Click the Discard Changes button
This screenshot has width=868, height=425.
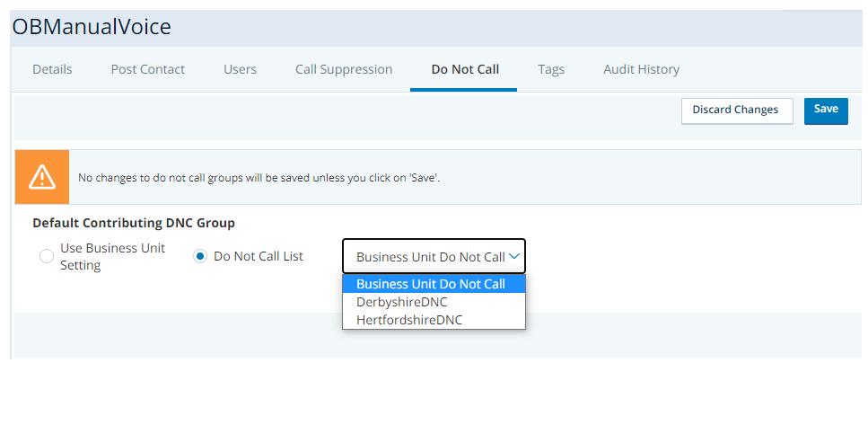(x=737, y=111)
